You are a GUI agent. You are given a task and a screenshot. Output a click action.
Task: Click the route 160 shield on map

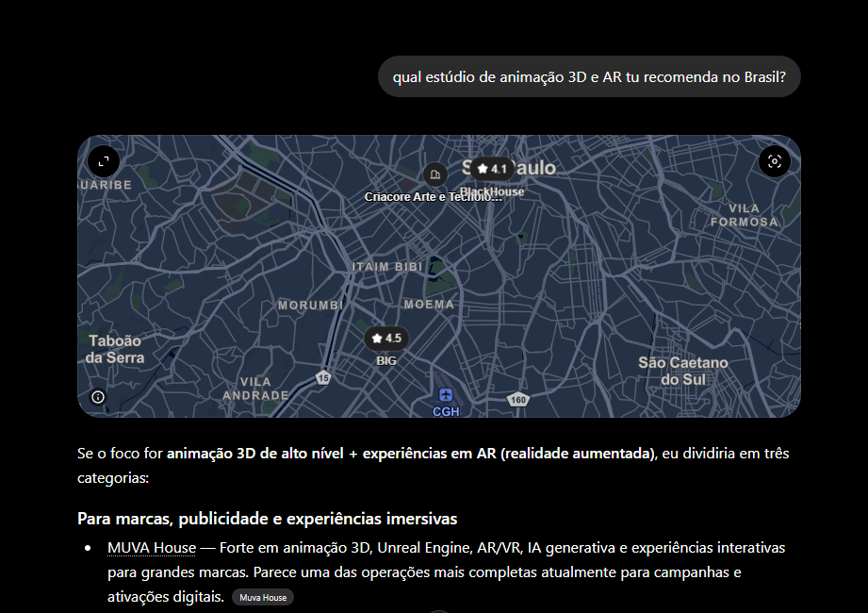[518, 400]
